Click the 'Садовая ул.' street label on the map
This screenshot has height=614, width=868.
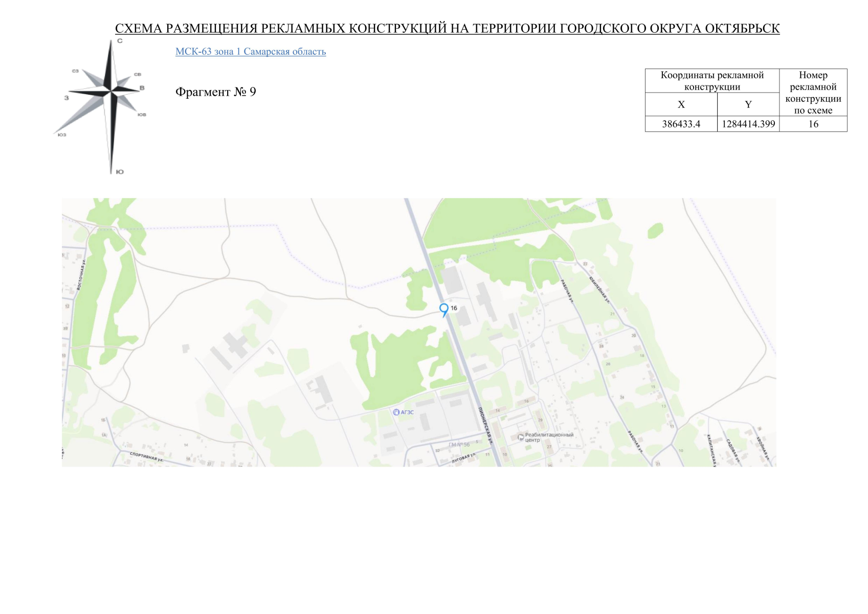[733, 451]
